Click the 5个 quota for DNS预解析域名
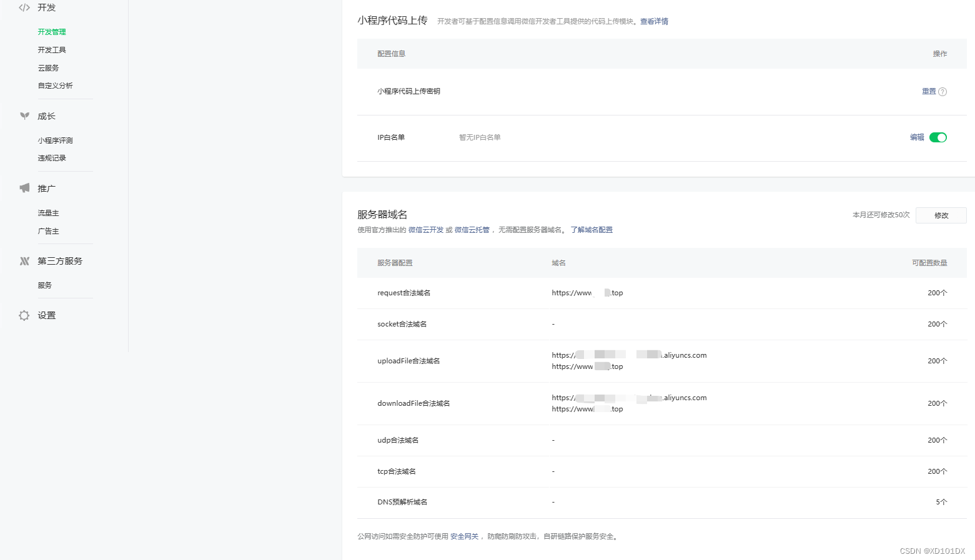Viewport: 975px width, 560px height. (941, 502)
